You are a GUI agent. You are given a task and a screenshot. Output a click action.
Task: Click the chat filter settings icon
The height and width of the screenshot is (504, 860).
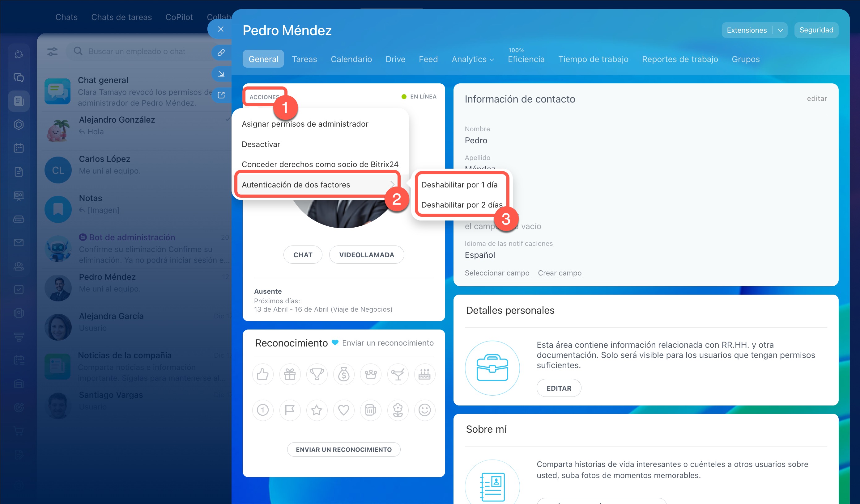pos(52,52)
